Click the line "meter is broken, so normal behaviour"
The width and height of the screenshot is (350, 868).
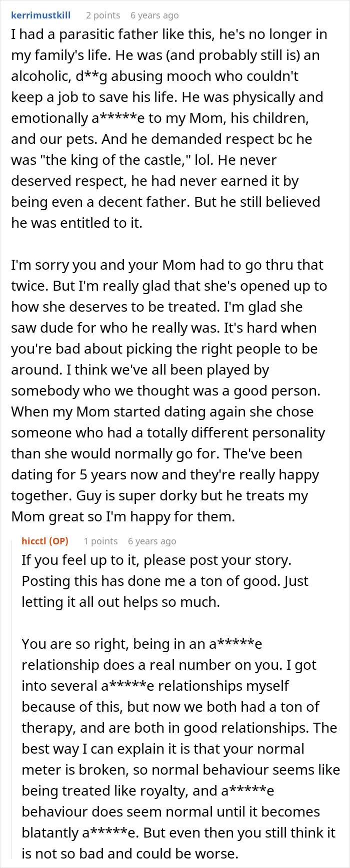point(180,770)
